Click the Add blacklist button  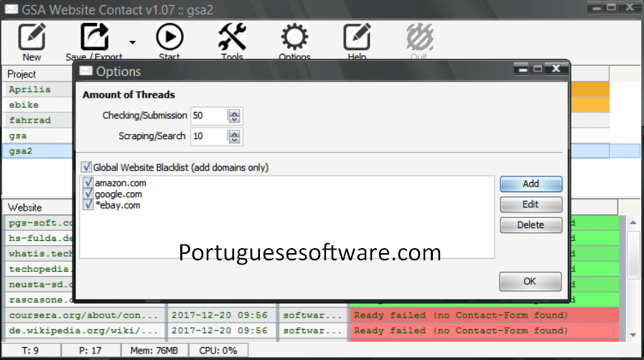tap(531, 184)
